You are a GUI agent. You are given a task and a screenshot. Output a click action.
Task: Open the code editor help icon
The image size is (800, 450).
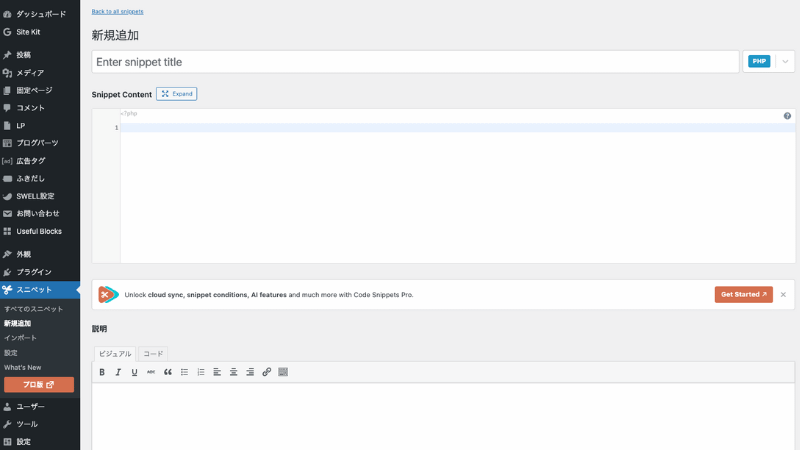(787, 116)
